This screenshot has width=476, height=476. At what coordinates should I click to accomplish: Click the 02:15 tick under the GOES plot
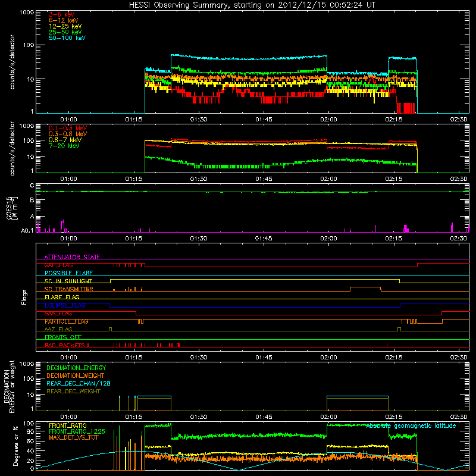[x=393, y=239]
